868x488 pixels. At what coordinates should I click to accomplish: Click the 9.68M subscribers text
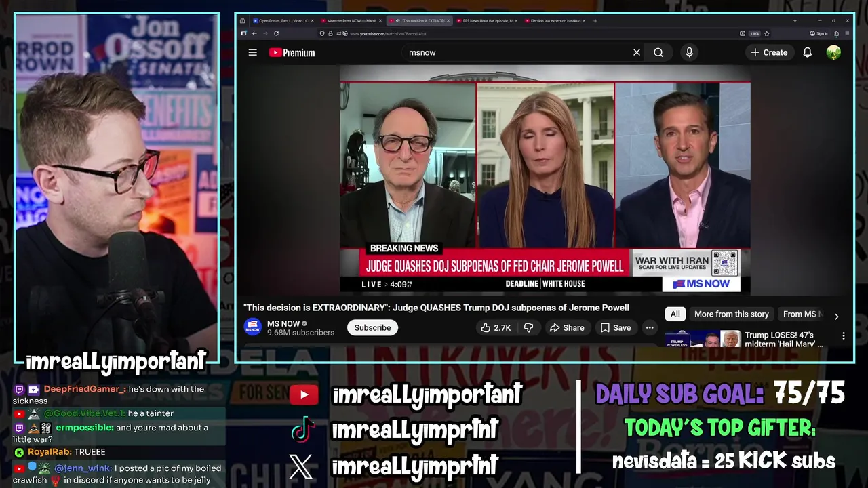tap(300, 333)
